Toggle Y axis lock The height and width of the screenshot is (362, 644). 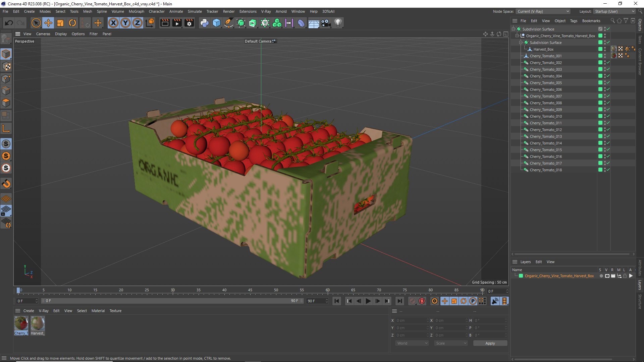125,23
